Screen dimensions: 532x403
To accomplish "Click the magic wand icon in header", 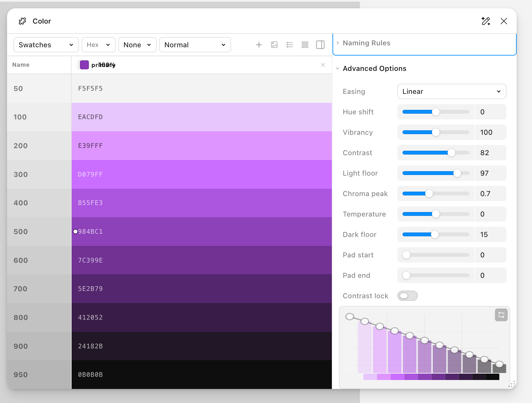I will coord(486,21).
